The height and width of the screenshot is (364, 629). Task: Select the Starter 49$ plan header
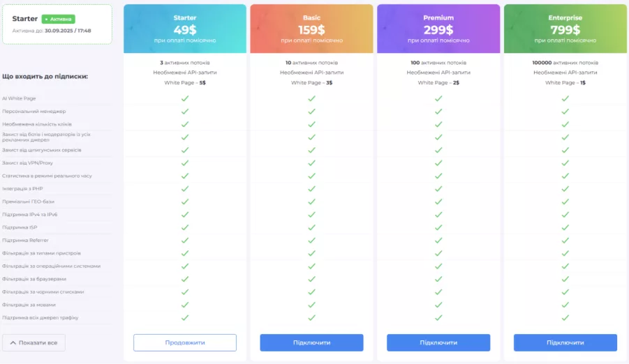coord(185,29)
